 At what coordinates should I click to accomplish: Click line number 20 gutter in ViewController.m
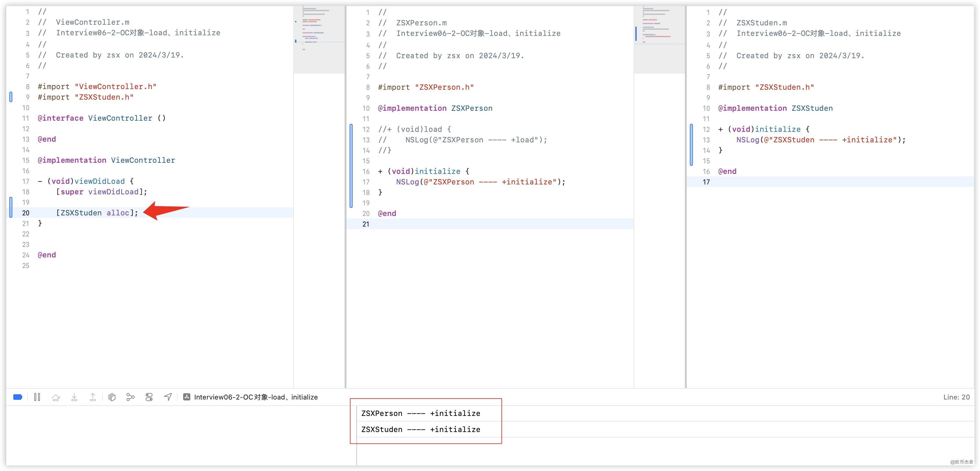[x=25, y=213]
